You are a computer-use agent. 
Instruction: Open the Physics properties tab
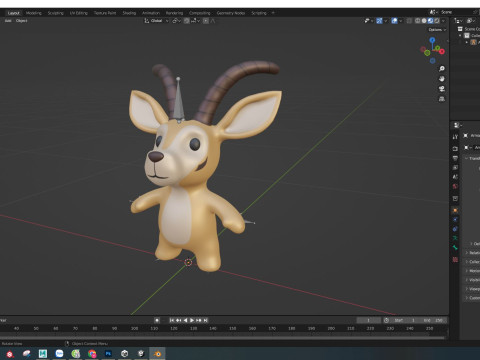click(x=455, y=220)
